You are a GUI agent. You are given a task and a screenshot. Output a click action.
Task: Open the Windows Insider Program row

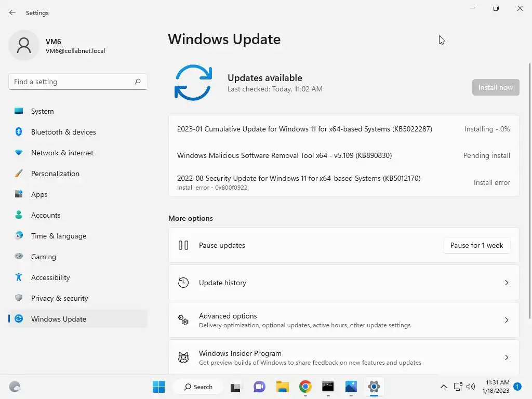[344, 357]
